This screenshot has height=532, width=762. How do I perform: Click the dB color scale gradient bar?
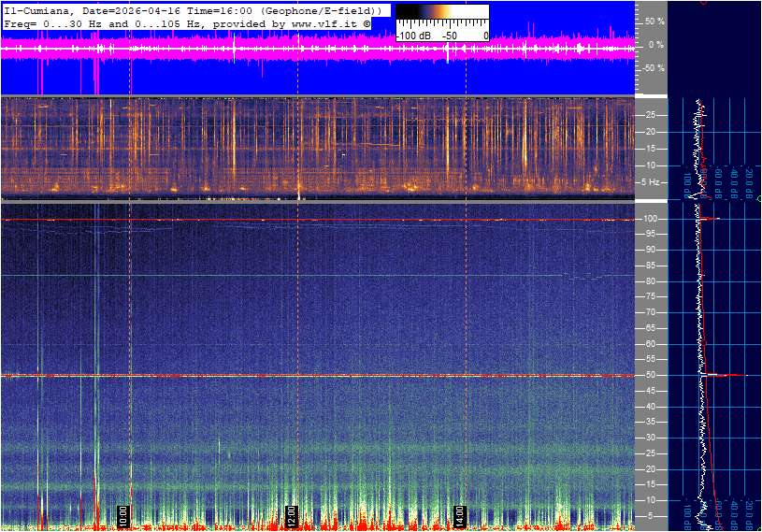443,13
